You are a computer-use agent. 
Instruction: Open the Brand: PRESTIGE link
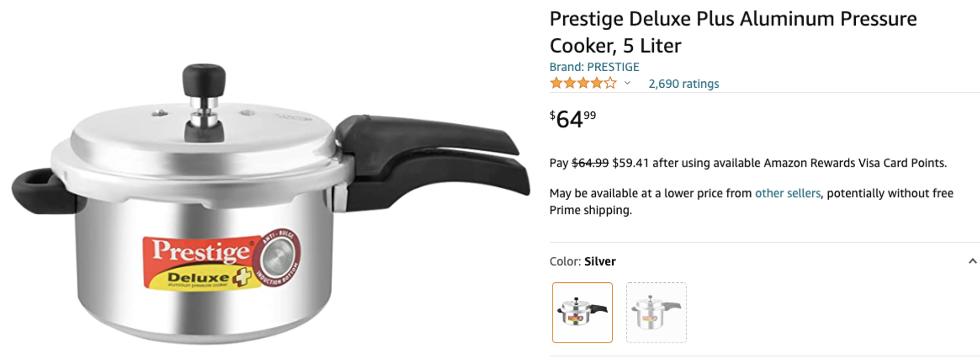pyautogui.click(x=594, y=67)
